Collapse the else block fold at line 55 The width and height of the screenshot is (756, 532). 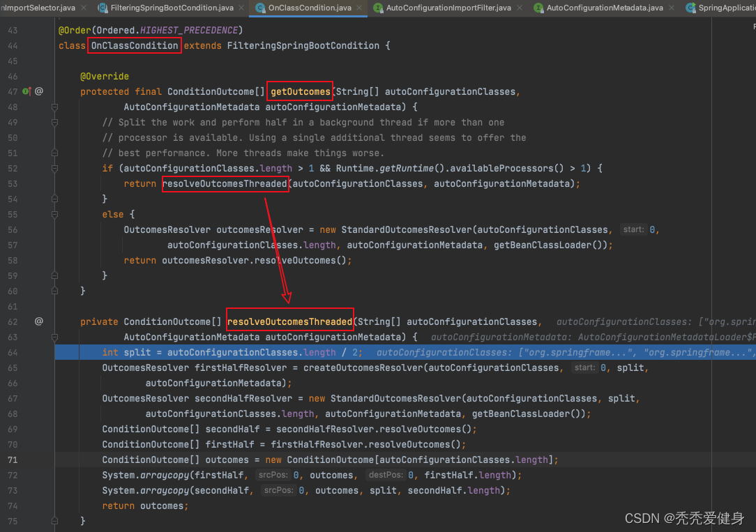54,214
